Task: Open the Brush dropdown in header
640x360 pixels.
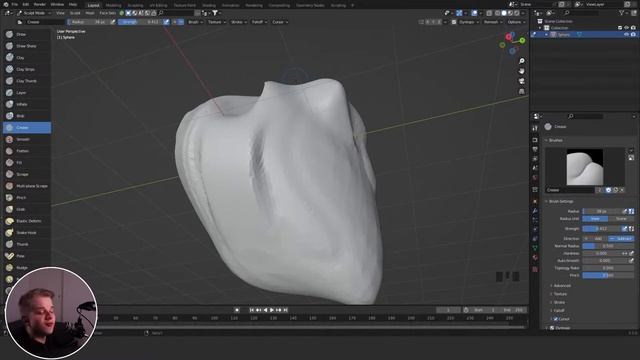Action: [196, 22]
